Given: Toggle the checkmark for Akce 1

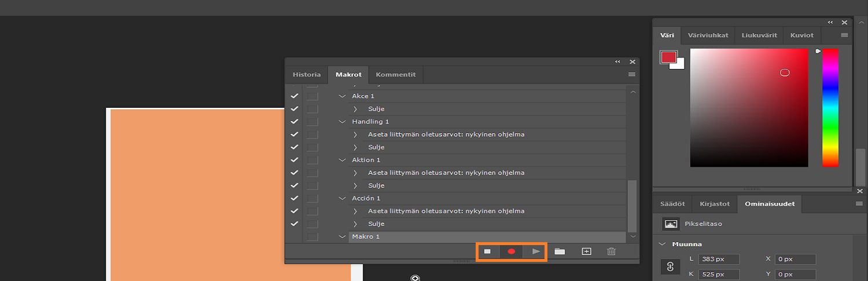Looking at the screenshot, I should (295, 96).
